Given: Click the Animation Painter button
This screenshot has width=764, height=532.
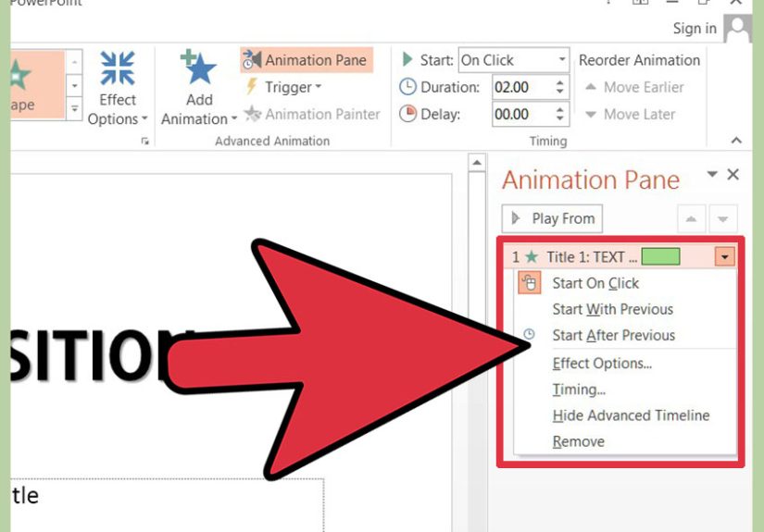Looking at the screenshot, I should click(312, 114).
